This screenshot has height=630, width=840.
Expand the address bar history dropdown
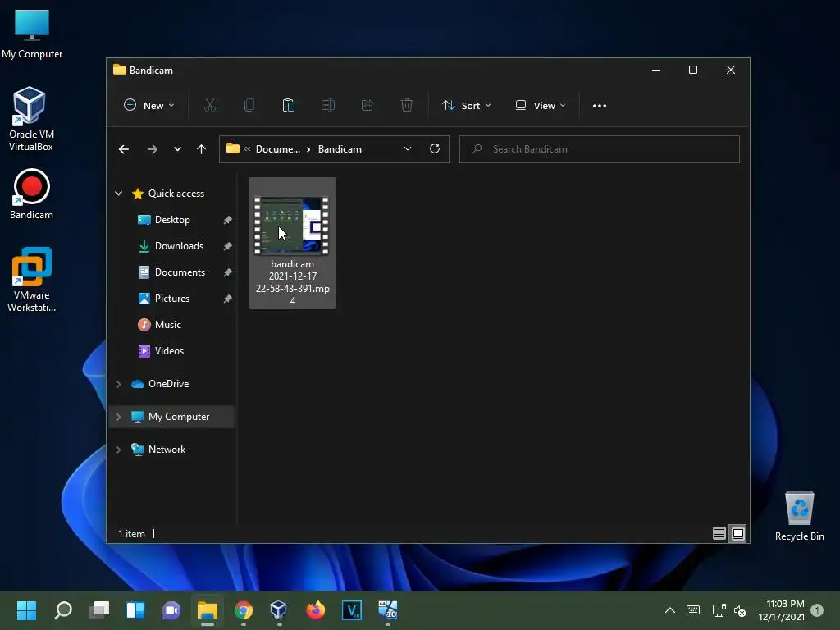[408, 149]
